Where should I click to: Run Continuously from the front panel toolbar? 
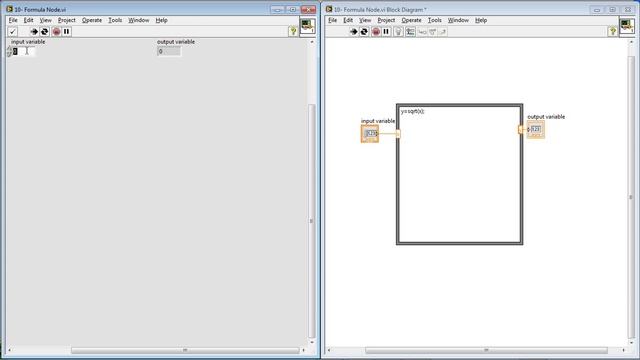tap(44, 31)
